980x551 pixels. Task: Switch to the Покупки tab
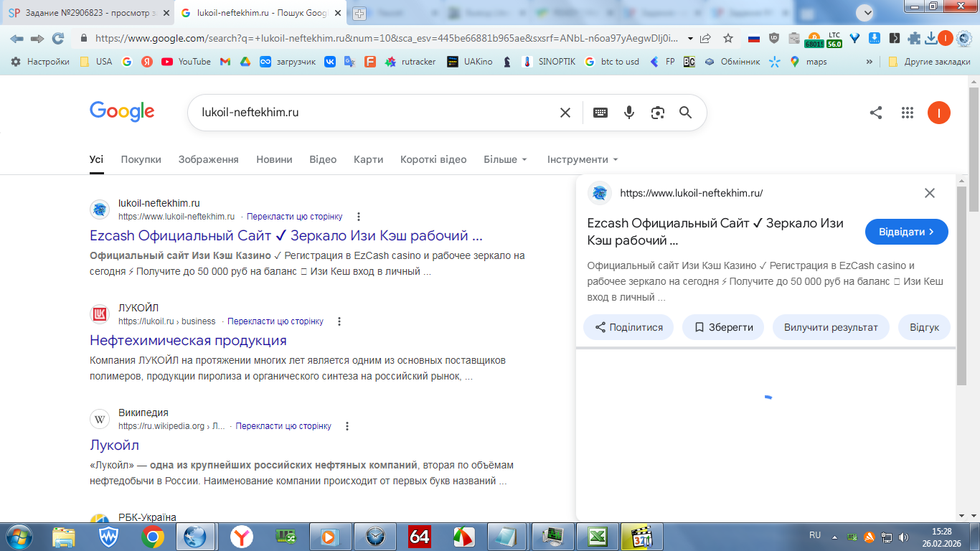click(x=141, y=159)
